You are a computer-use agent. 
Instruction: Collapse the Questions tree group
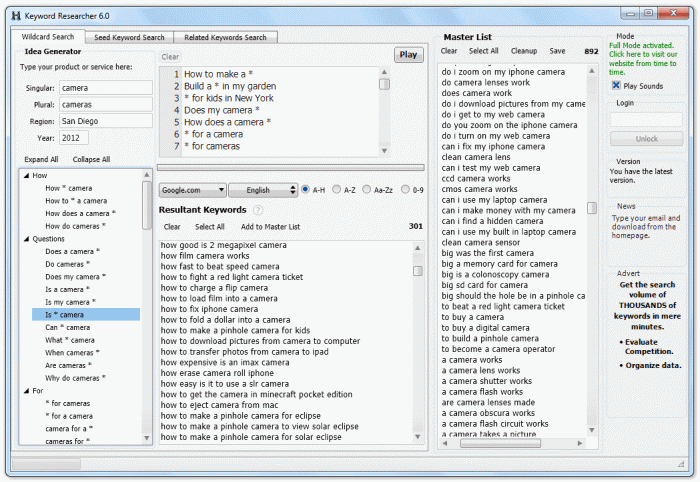pos(26,239)
